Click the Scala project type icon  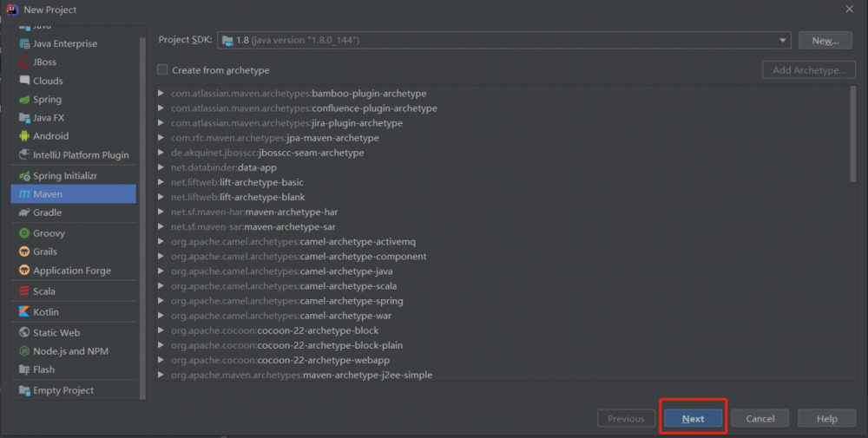click(25, 291)
